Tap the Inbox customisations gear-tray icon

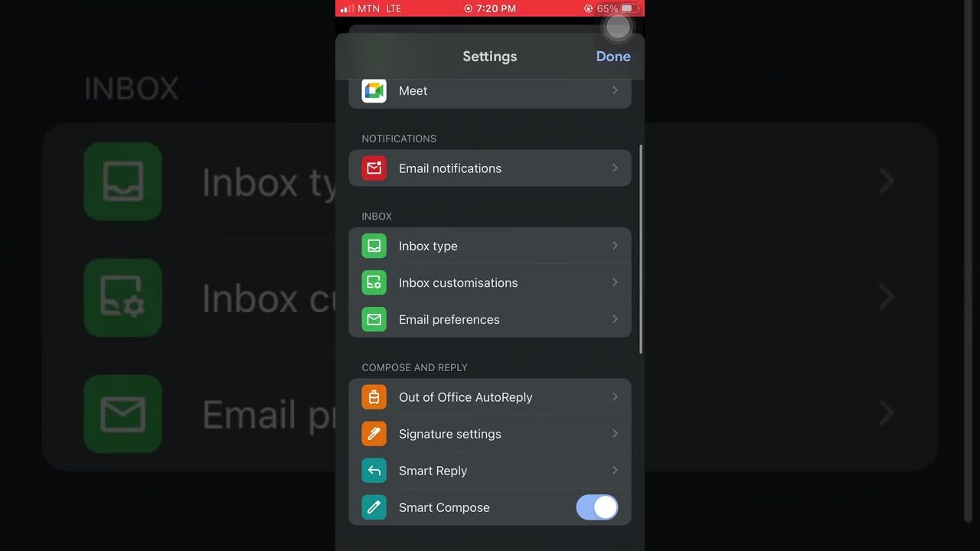click(374, 283)
